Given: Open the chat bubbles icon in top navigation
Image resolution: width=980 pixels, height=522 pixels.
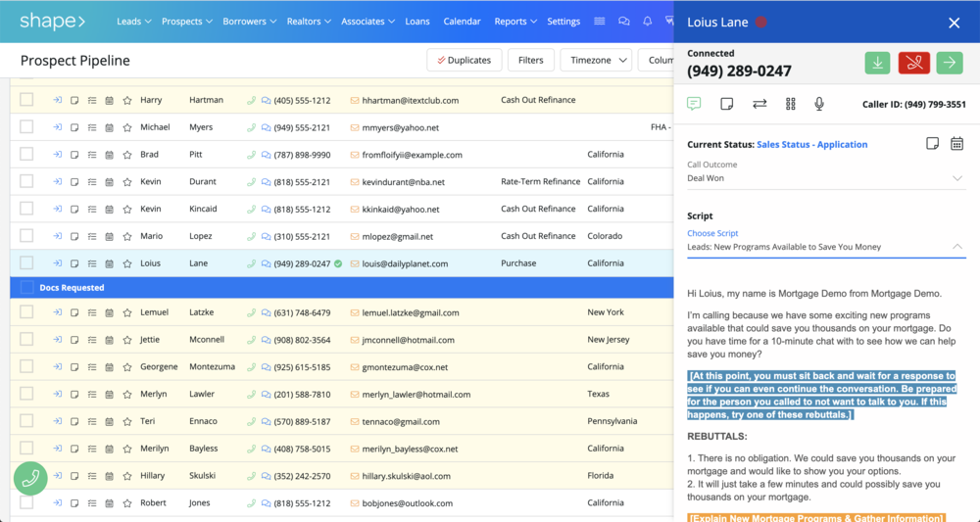Looking at the screenshot, I should click(x=623, y=22).
